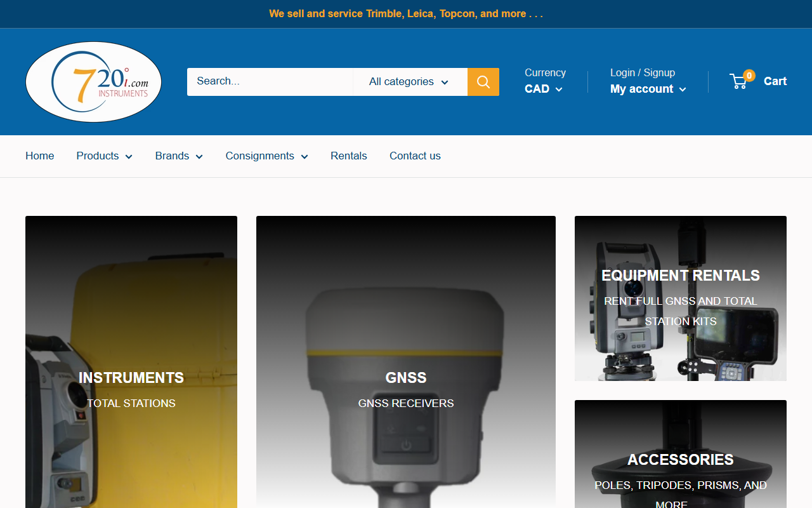Go to the Home menu item
The height and width of the screenshot is (508, 812).
coord(39,156)
